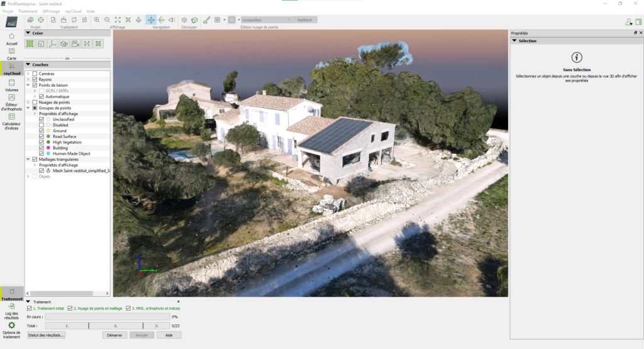This screenshot has width=644, height=349.
Task: Enable Nuages de points checkbox
Action: coord(35,102)
